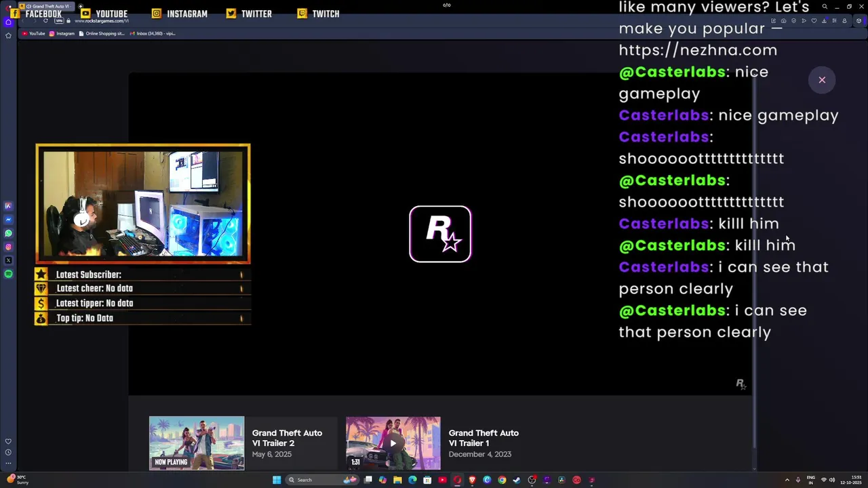The image size is (868, 488).
Task: Open Microsoft Store from the taskbar
Action: tap(427, 480)
